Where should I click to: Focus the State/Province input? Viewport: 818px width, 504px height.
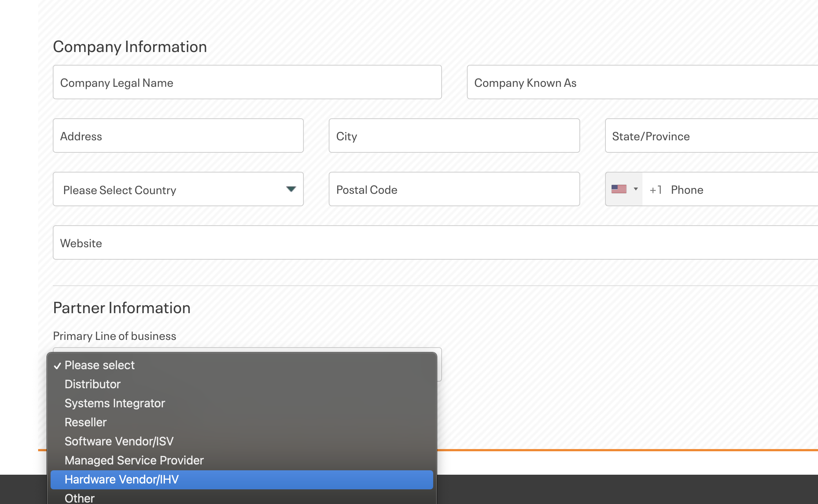coord(711,136)
